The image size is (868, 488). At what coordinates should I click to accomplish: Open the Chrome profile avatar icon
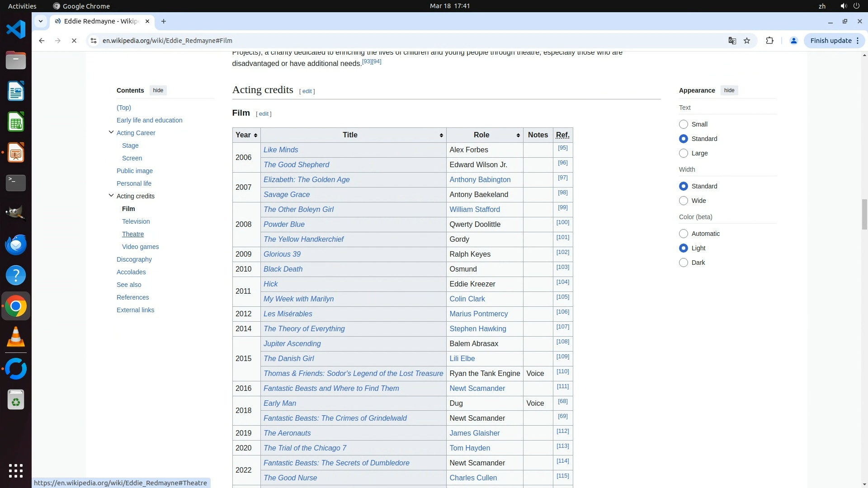793,41
